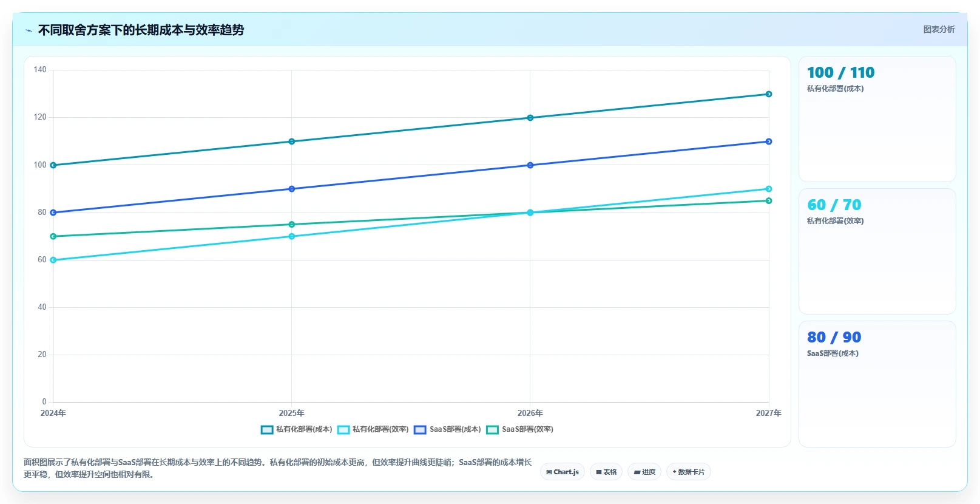980x504 pixels.
Task: Toggle the SaaS部署(效率) legend item
Action: (520, 429)
